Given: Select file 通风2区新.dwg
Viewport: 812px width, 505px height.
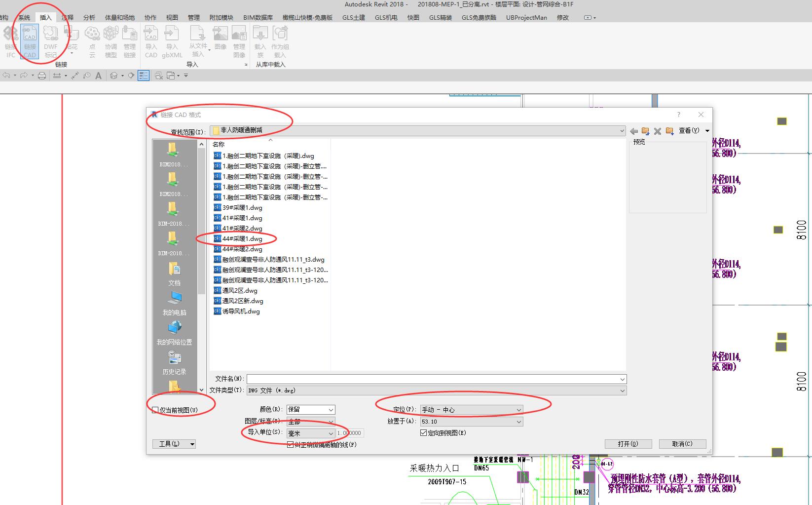Looking at the screenshot, I should point(239,301).
